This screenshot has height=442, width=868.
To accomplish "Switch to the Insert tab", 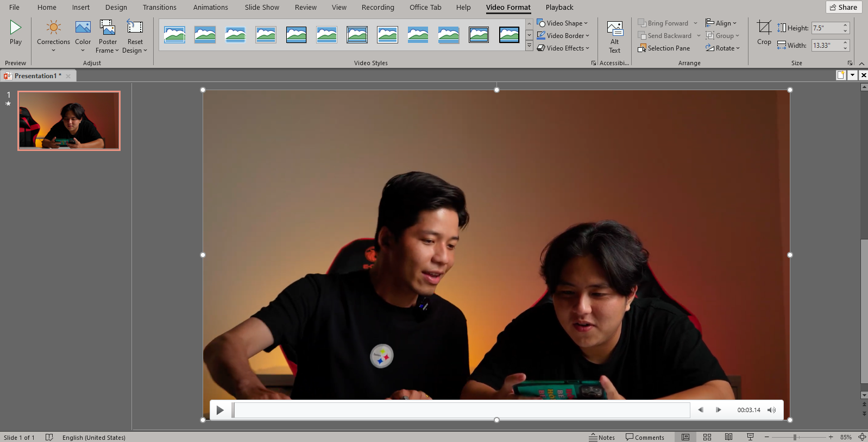I will point(81,8).
